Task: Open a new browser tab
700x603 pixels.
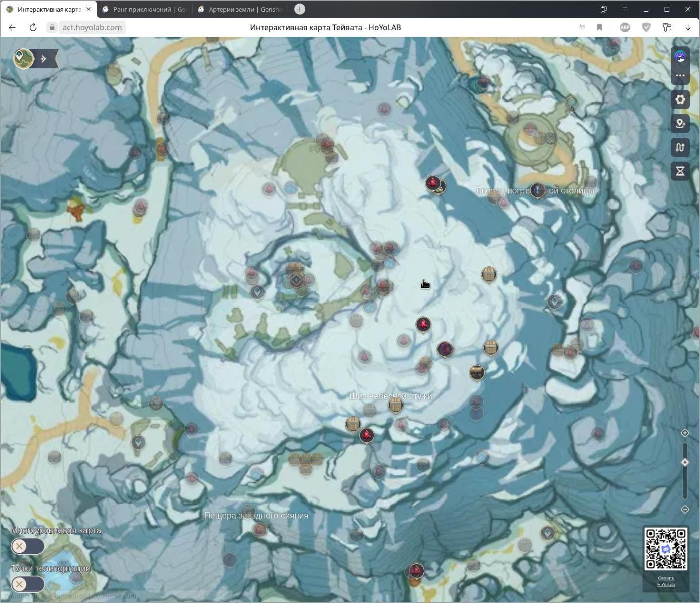Action: pos(300,9)
